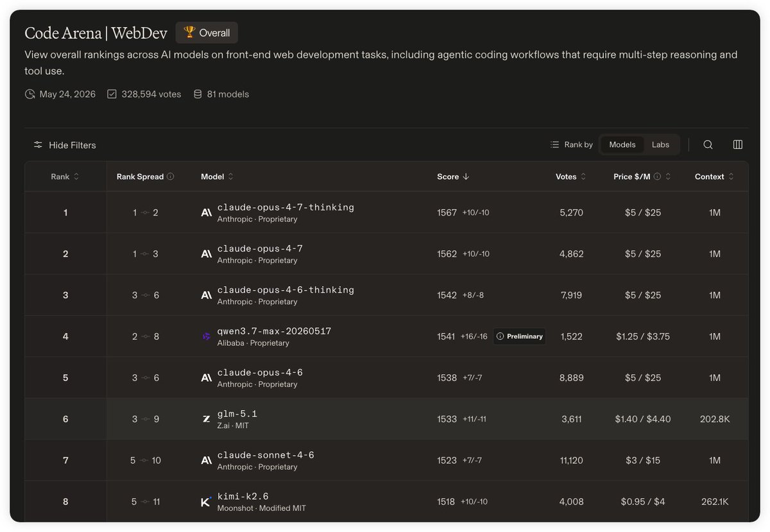Click the Hide Filters sliders icon
This screenshot has width=770, height=532.
click(38, 145)
